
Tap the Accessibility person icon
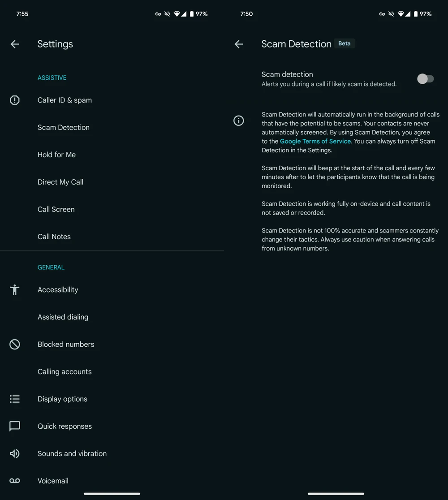tap(15, 290)
